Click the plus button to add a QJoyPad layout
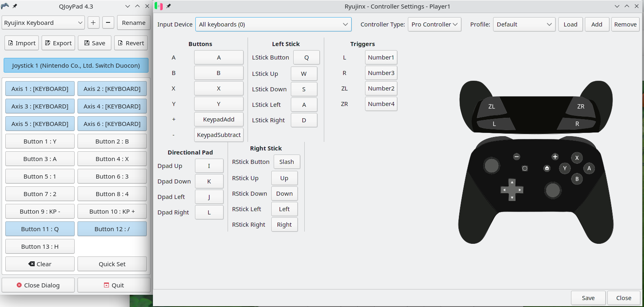 pos(93,23)
